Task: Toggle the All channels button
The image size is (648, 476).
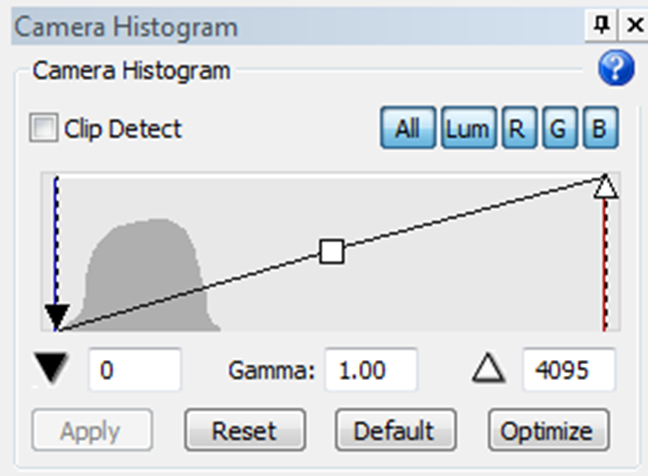Action: point(407,129)
